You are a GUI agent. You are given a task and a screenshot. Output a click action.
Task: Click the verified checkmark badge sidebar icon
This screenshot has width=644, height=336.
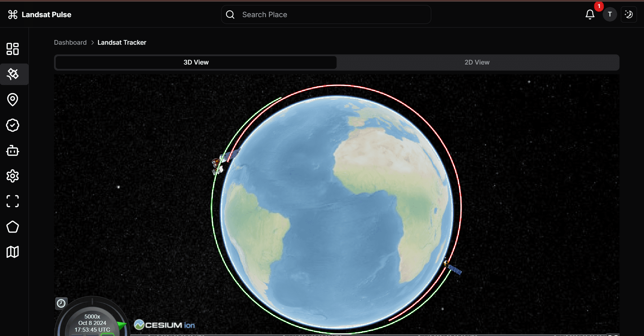[13, 125]
